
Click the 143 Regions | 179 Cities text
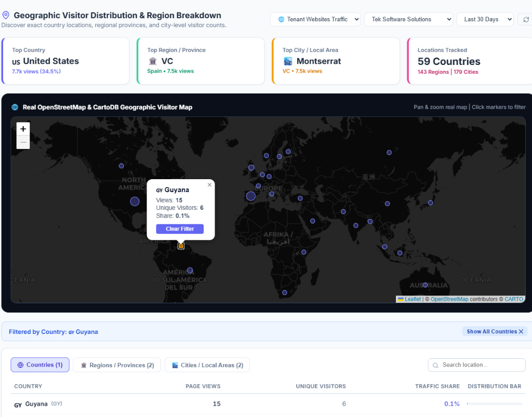tap(448, 72)
